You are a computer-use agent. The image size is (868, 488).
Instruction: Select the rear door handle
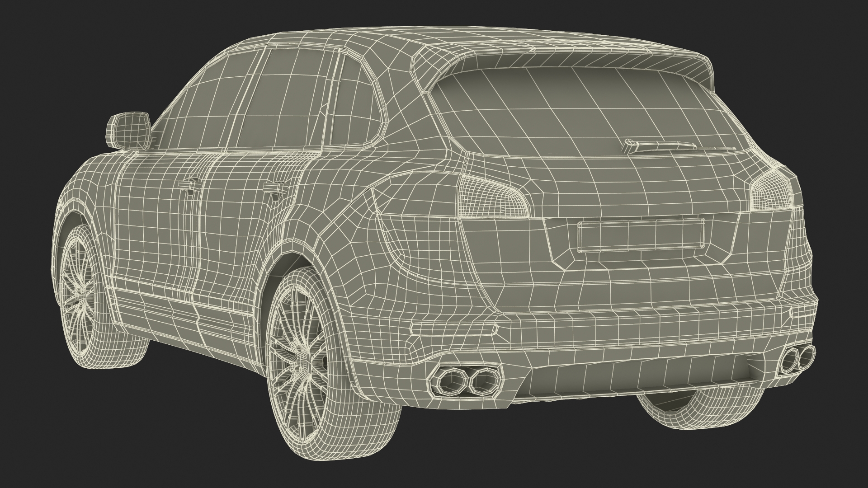pyautogui.click(x=275, y=188)
